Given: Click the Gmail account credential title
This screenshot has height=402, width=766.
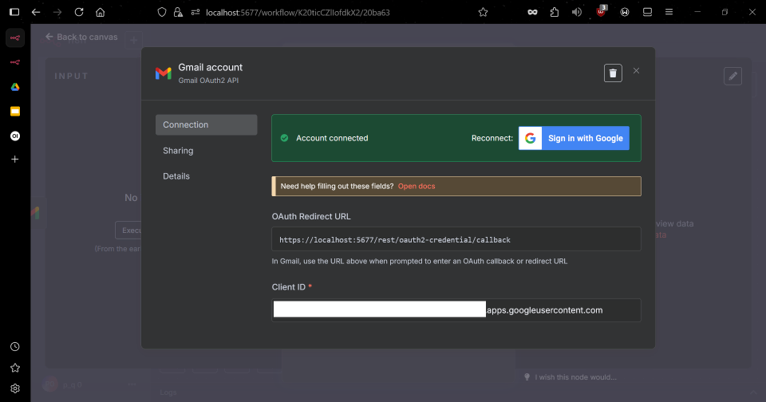Looking at the screenshot, I should coord(210,67).
